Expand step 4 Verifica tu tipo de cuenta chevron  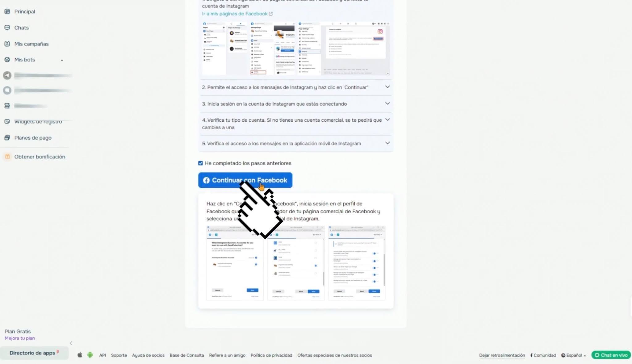click(x=387, y=119)
